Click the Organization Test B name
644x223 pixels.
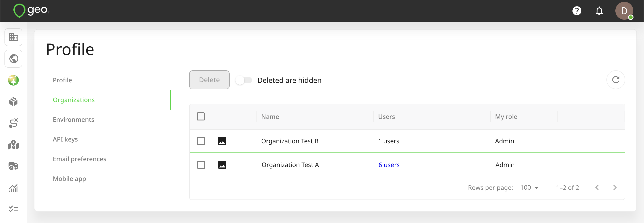coord(290,141)
